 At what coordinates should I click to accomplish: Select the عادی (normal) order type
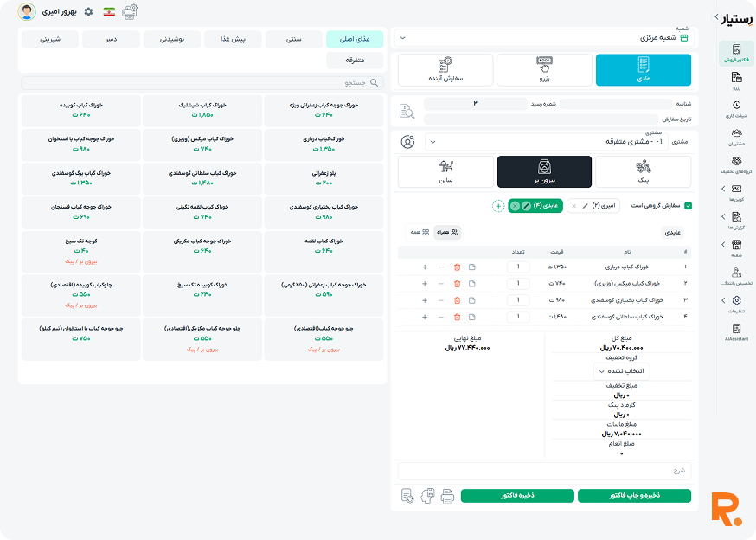[x=644, y=70]
